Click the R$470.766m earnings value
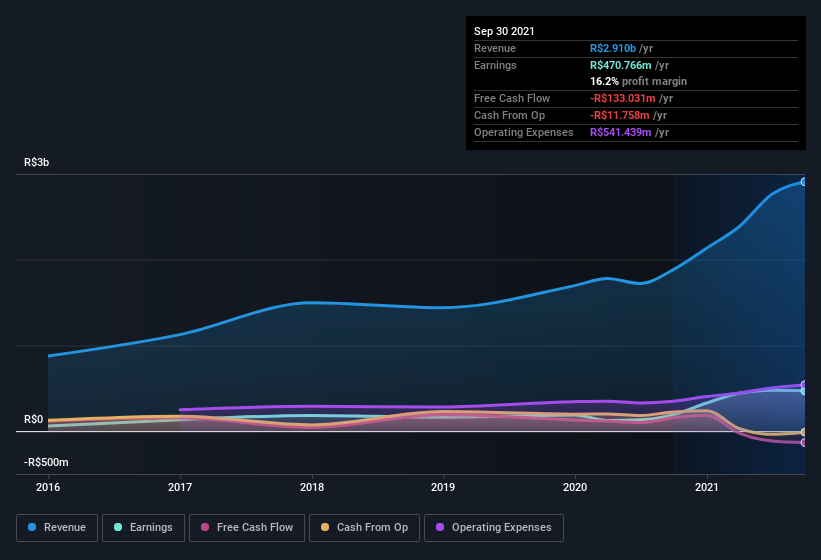 [x=620, y=65]
